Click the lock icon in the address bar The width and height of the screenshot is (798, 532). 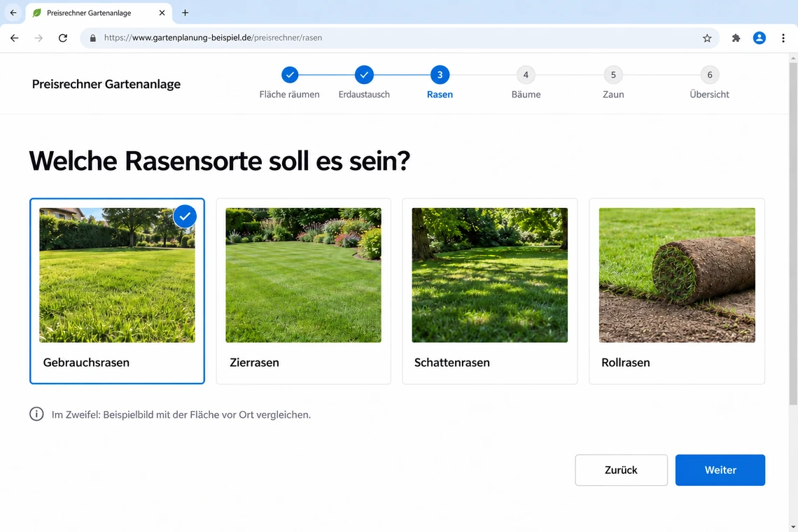92,38
